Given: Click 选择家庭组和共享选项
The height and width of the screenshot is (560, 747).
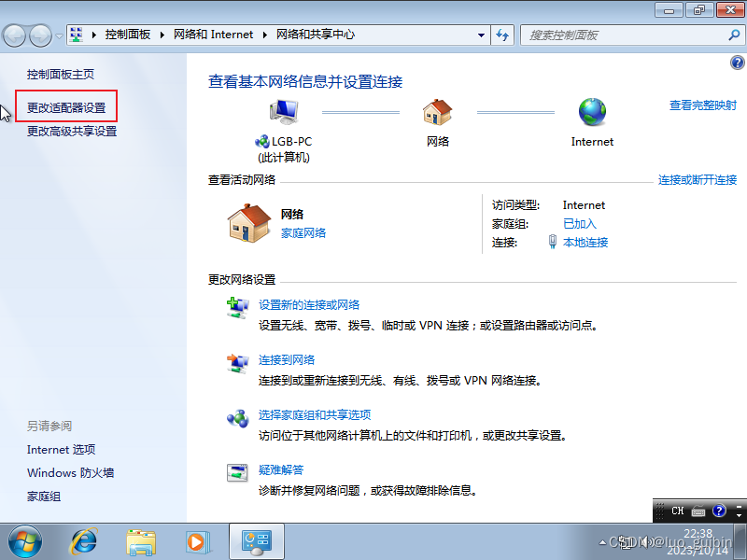Looking at the screenshot, I should 315,414.
